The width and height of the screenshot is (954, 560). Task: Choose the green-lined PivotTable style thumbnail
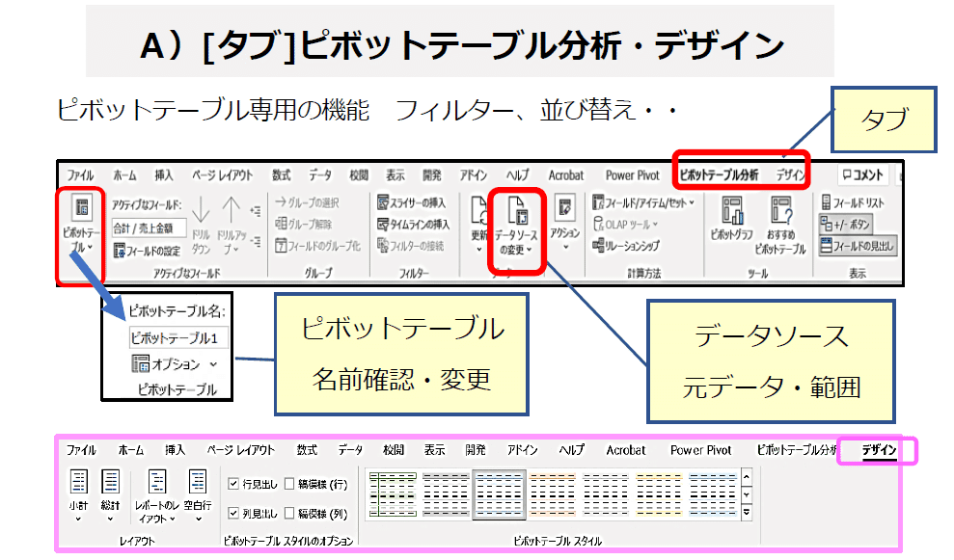[x=393, y=494]
